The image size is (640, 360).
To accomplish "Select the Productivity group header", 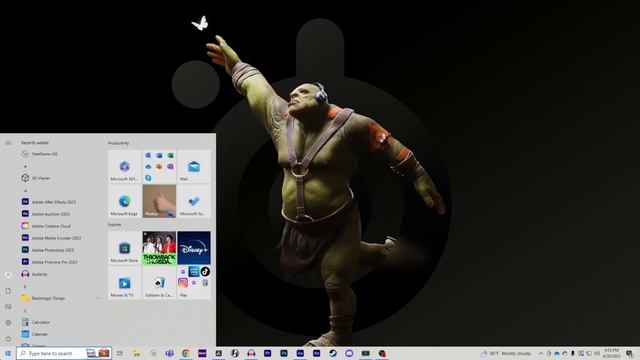I will click(118, 143).
